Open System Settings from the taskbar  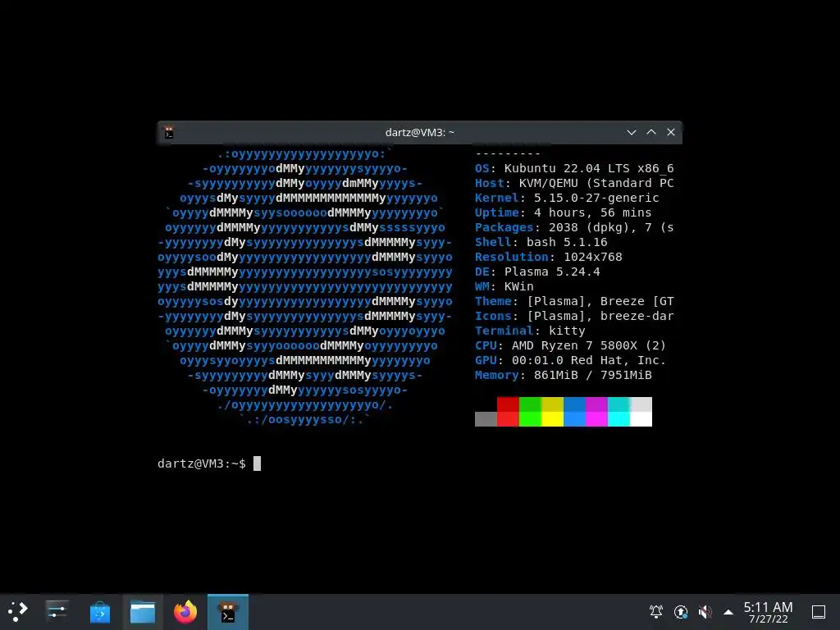point(57,611)
